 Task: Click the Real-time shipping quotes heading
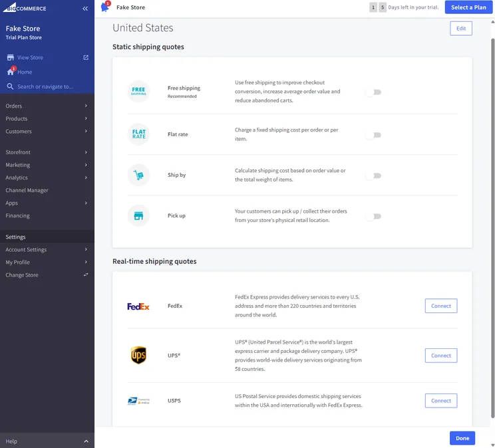(154, 261)
